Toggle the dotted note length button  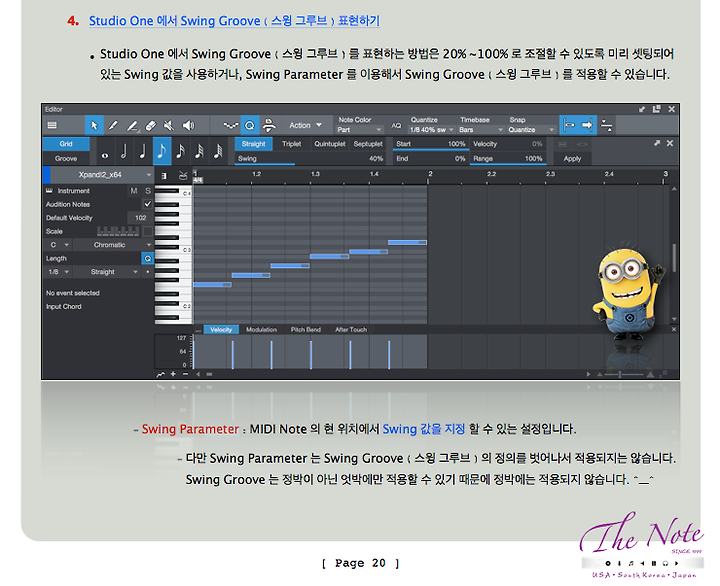(x=147, y=272)
